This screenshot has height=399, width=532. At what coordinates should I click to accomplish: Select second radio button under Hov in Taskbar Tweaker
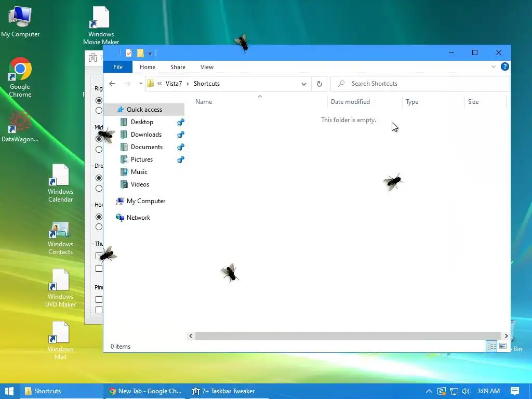pos(99,227)
